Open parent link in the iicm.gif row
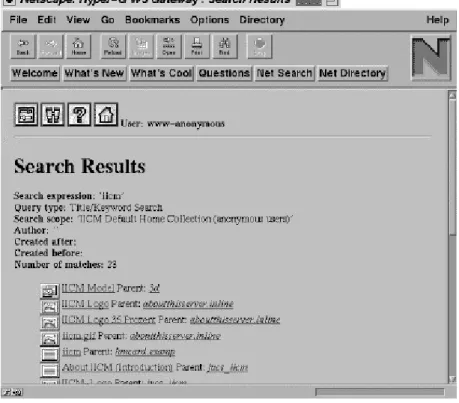The width and height of the screenshot is (459, 403). pyautogui.click(x=175, y=336)
